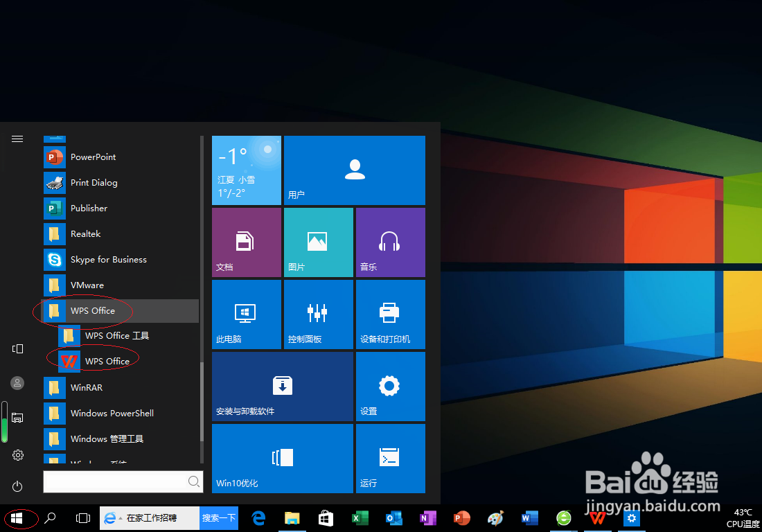This screenshot has height=532, width=762.
Task: Click the 在家工作招聘 search field
Action: point(149,518)
